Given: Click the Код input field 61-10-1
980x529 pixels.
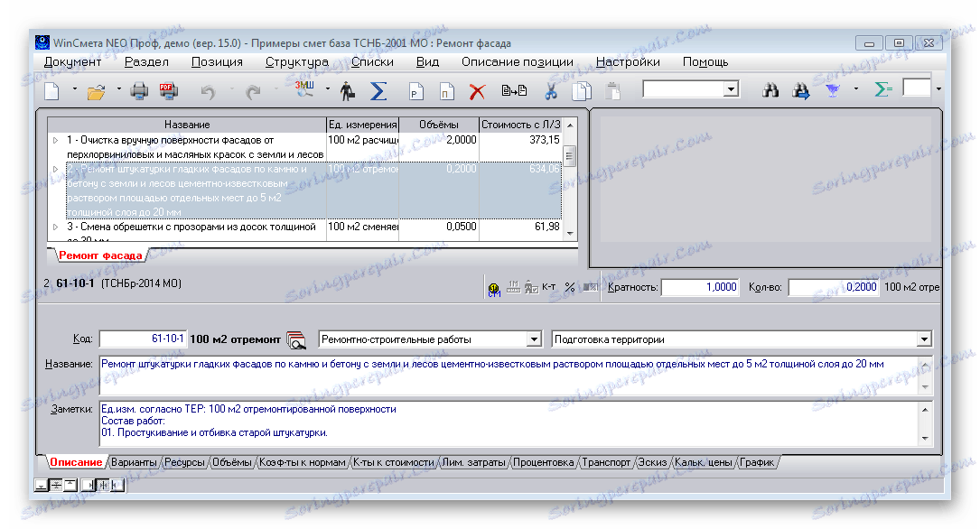Looking at the screenshot, I should pos(143,339).
